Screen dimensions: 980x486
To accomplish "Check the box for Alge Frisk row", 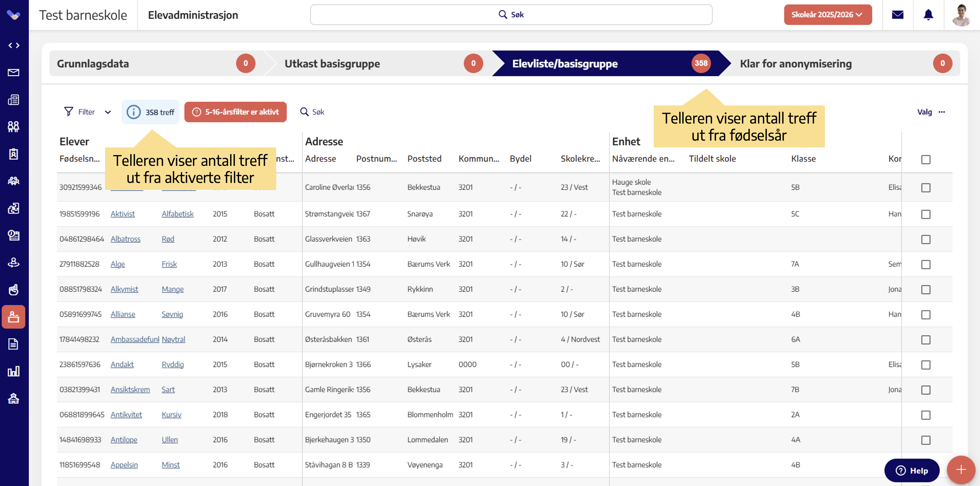I will 925,265.
